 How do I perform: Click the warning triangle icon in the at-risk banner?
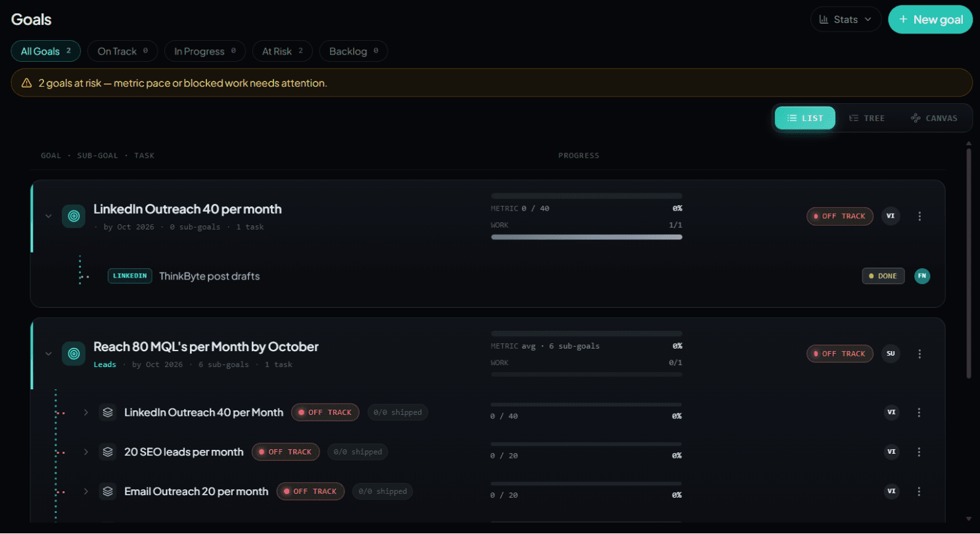point(26,83)
